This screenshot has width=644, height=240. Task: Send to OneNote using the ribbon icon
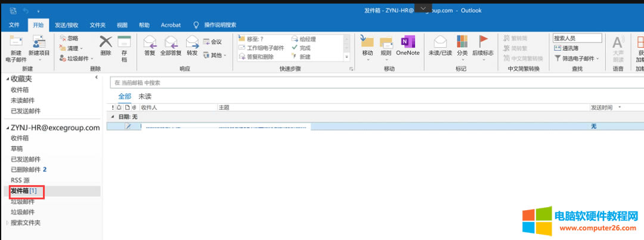click(x=408, y=45)
